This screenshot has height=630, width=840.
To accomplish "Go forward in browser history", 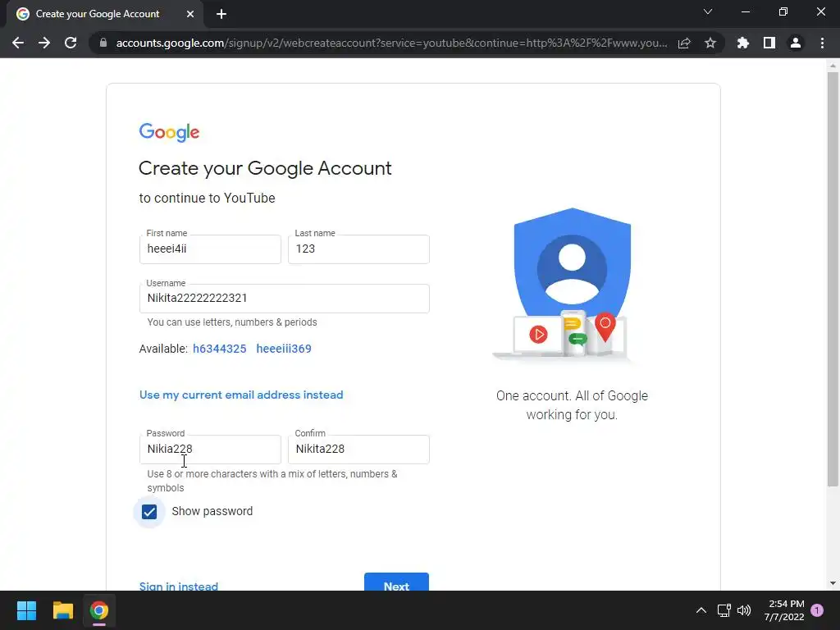I will tap(44, 43).
